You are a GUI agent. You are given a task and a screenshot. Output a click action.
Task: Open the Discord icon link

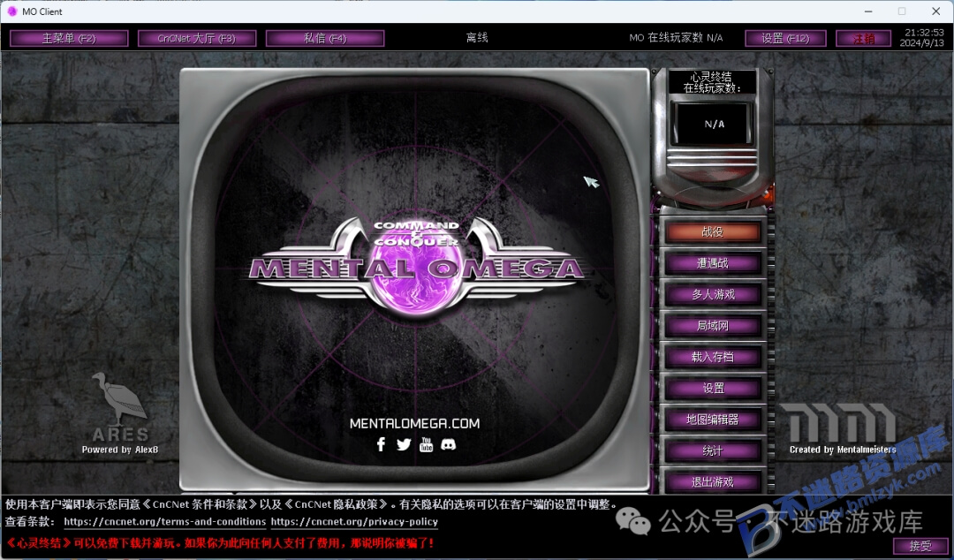[x=449, y=444]
